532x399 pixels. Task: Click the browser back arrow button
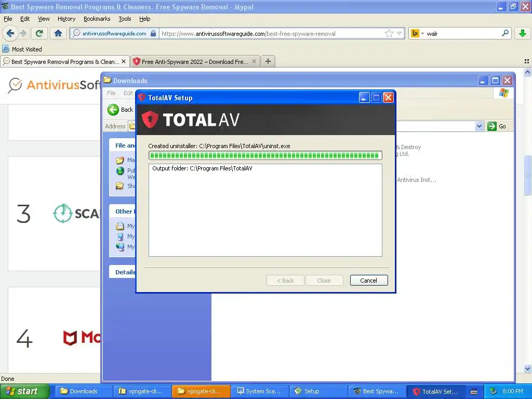(10, 33)
